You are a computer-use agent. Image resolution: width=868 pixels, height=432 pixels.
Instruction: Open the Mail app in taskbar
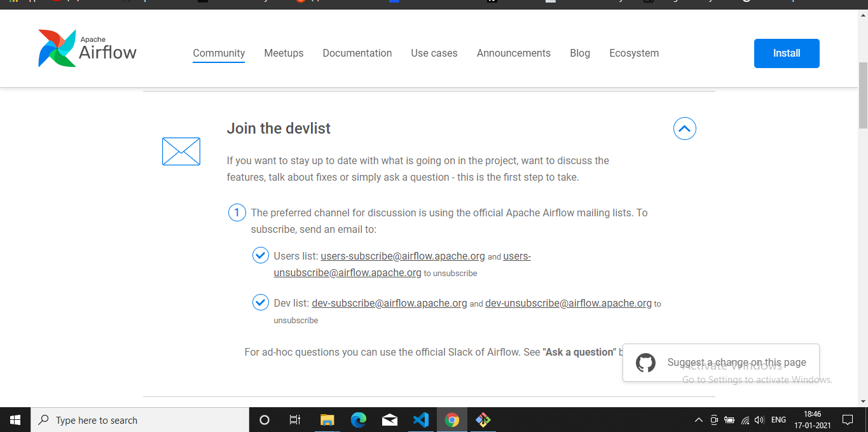390,420
